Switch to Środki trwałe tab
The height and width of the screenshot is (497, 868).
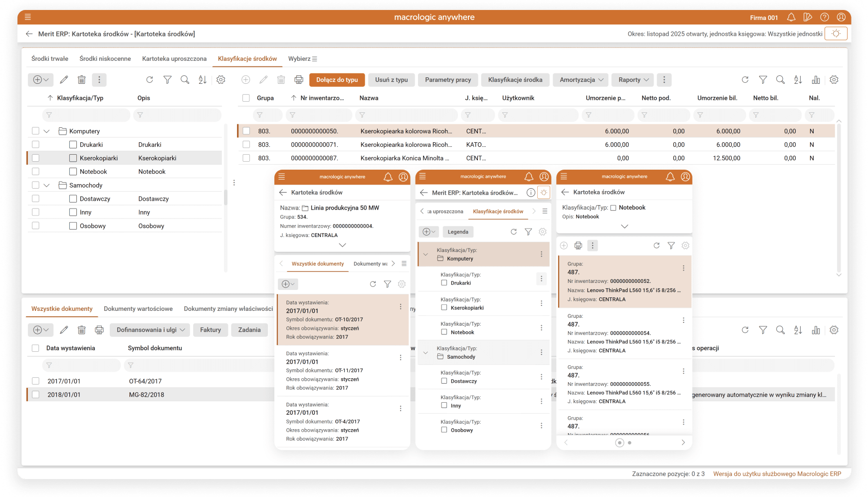coord(50,59)
